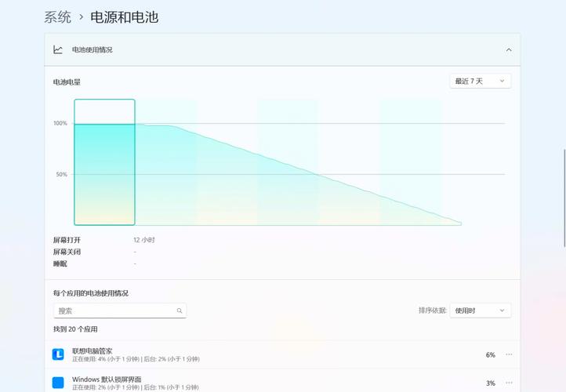Open more options for Windows 默认锁屏界面
This screenshot has width=566, height=392.
(508, 383)
